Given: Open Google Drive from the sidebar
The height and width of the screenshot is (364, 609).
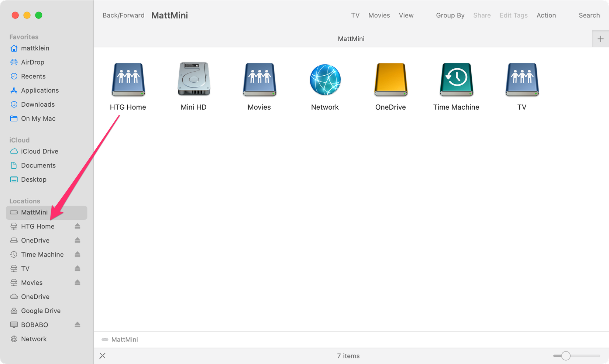Looking at the screenshot, I should 41,310.
